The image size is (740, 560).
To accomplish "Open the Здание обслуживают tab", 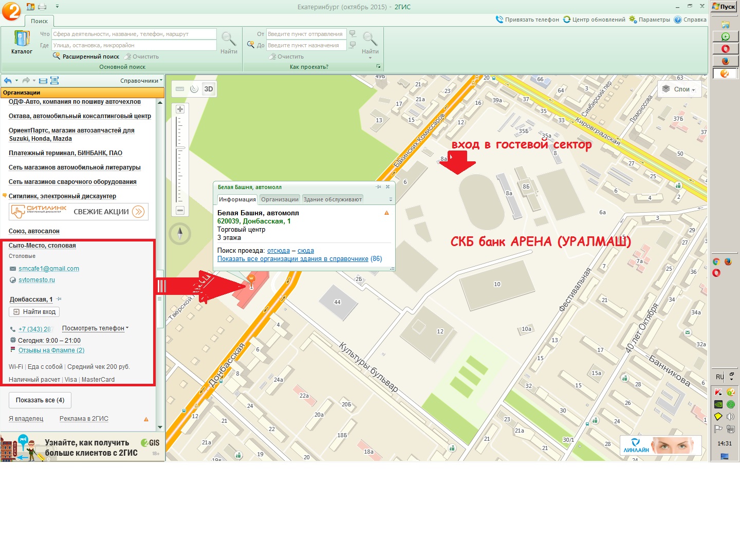I will [332, 199].
